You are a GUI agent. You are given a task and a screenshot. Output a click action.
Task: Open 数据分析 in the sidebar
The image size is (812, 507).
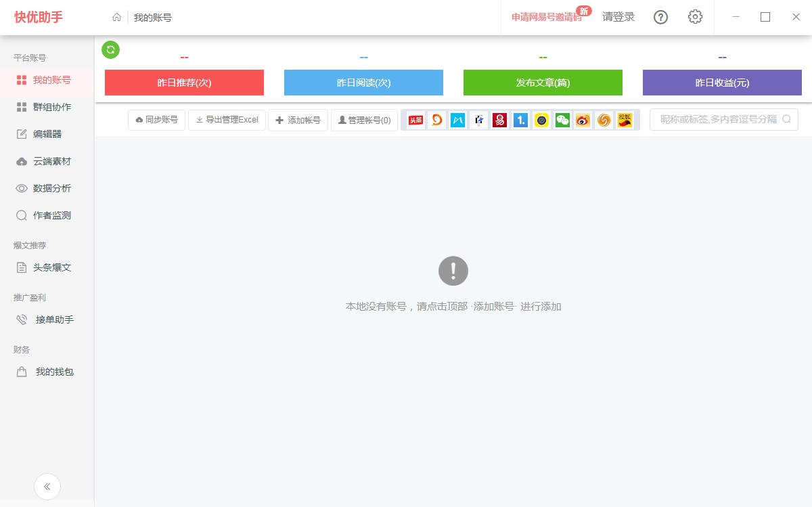(47, 188)
